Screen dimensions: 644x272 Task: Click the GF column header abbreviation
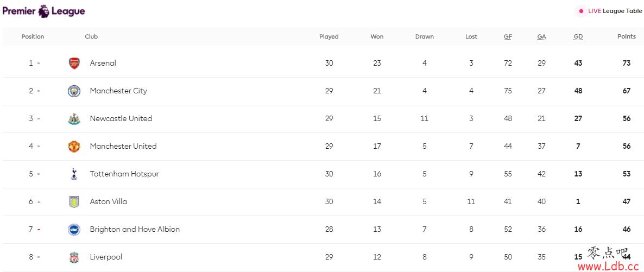(x=508, y=36)
